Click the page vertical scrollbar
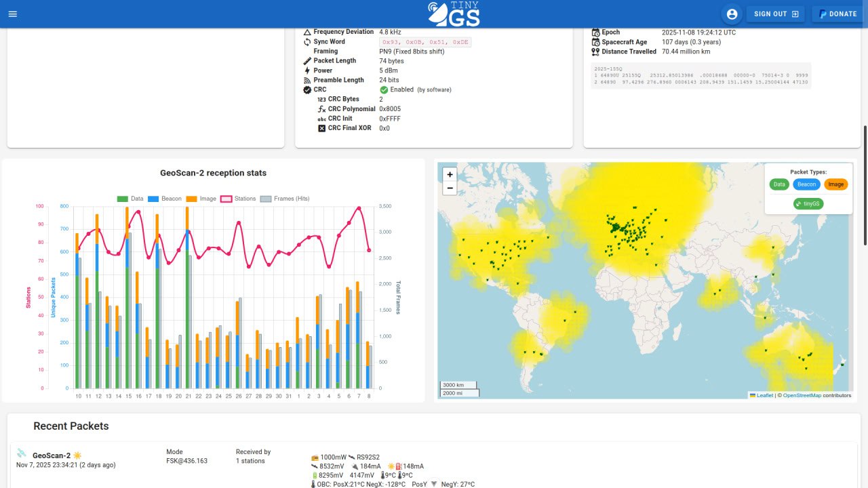 [x=865, y=185]
